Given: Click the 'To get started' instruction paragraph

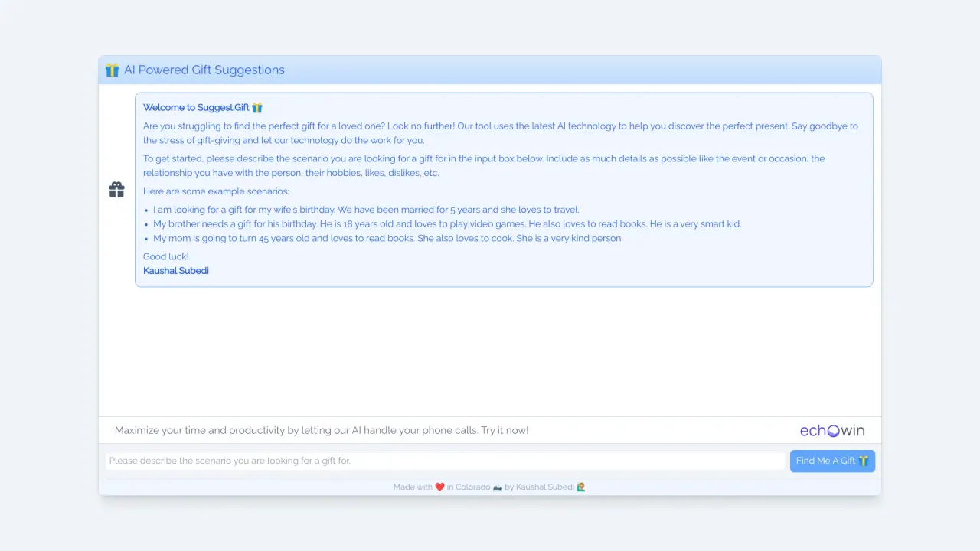Looking at the screenshot, I should [484, 166].
